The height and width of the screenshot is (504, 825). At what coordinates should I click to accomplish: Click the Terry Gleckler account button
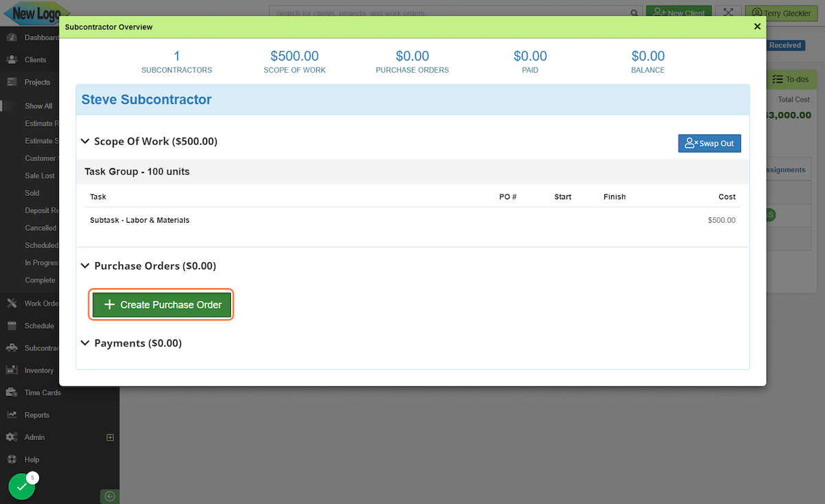(780, 12)
